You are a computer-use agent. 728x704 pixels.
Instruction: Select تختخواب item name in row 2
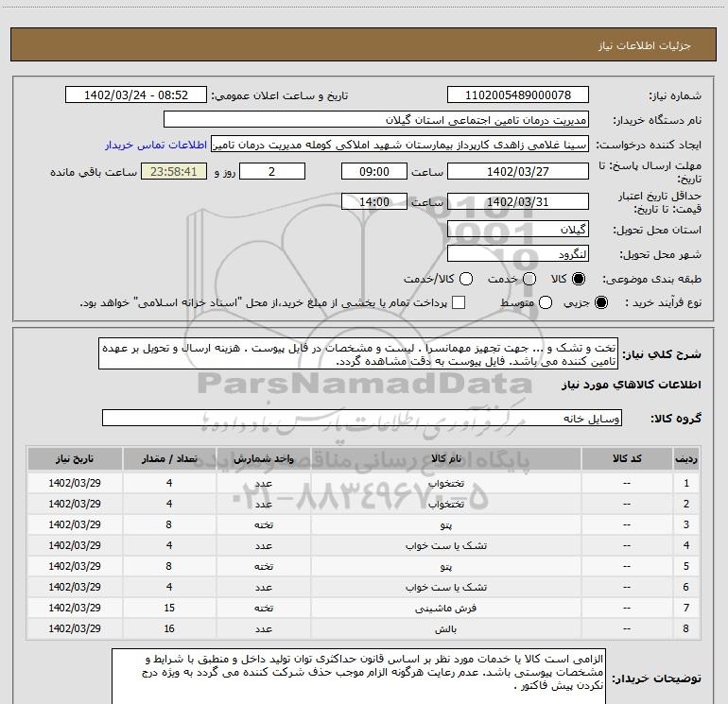445,504
